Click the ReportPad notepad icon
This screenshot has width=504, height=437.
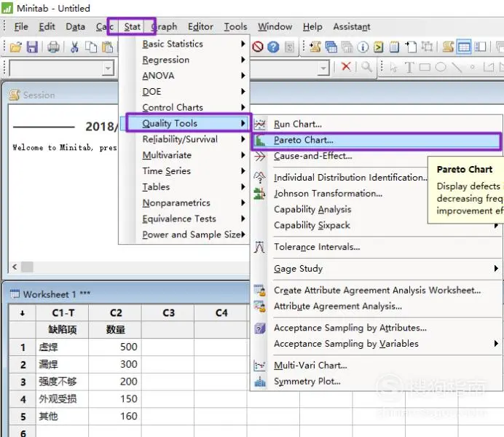(395, 47)
